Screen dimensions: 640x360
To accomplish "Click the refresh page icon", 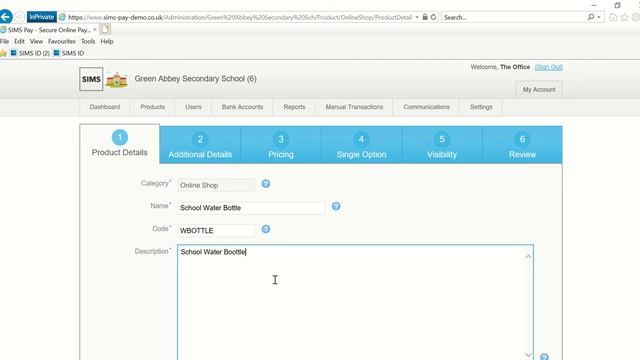I will point(433,17).
